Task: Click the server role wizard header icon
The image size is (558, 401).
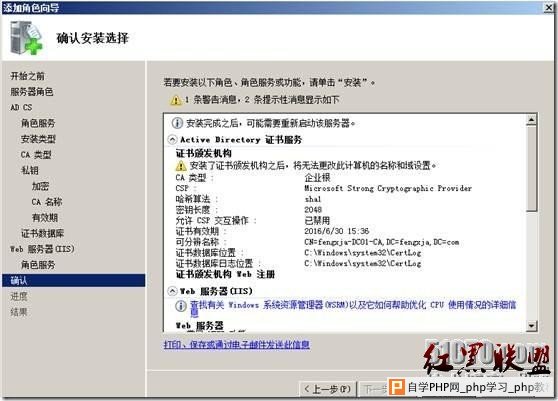Action: click(x=26, y=38)
